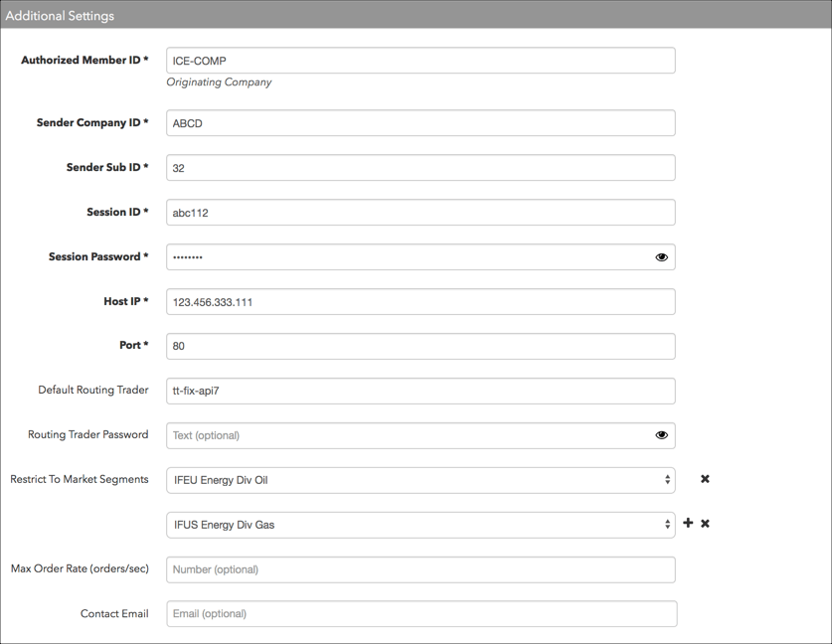832x644 pixels.
Task: Remove the IFEU Energy Div Oil segment
Action: click(x=705, y=479)
